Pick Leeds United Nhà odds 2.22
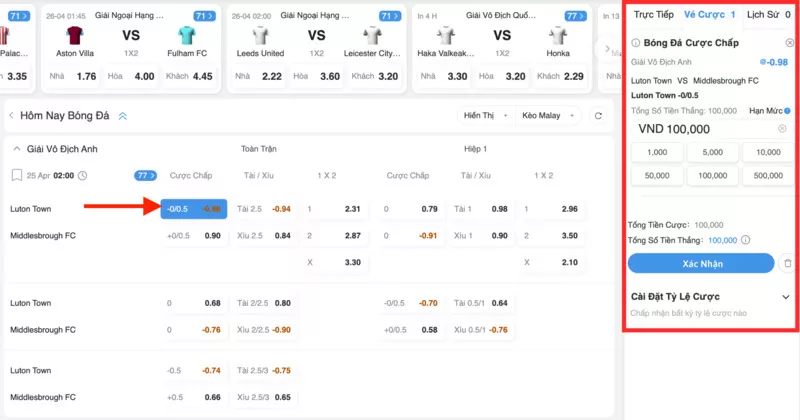 pos(258,77)
